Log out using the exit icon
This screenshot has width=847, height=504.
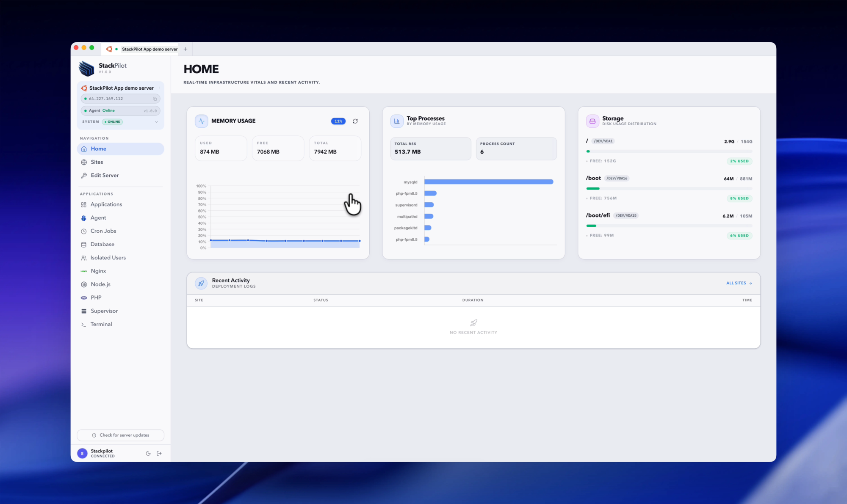tap(159, 453)
